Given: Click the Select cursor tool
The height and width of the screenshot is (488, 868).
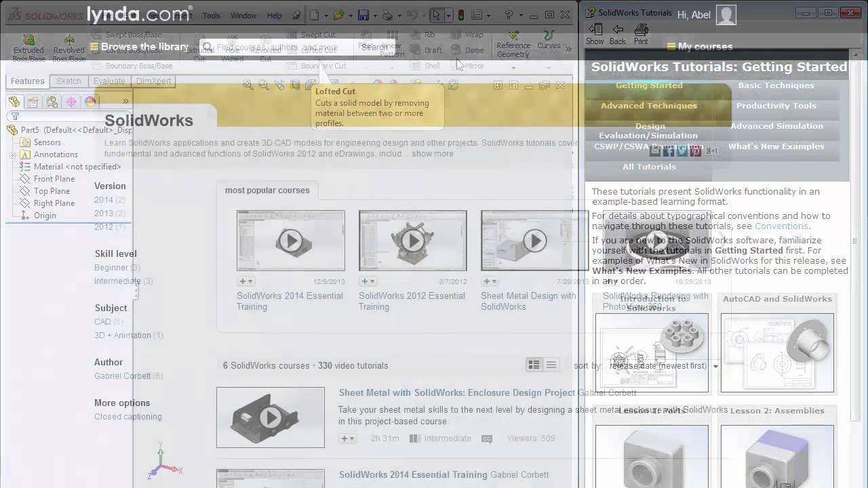Looking at the screenshot, I should pyautogui.click(x=437, y=15).
